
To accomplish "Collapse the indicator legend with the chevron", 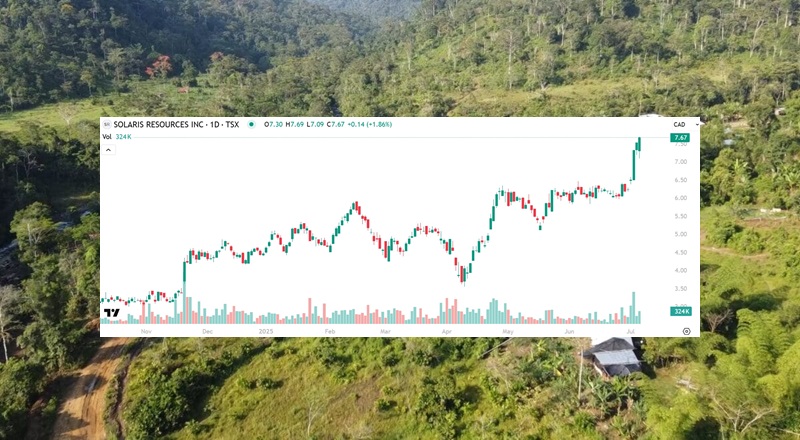I will tap(108, 150).
